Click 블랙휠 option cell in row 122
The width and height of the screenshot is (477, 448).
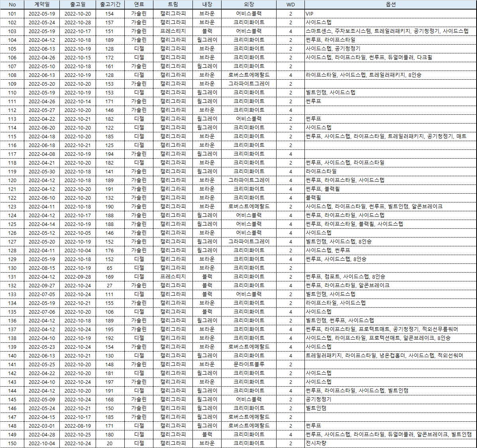pyautogui.click(x=391, y=198)
